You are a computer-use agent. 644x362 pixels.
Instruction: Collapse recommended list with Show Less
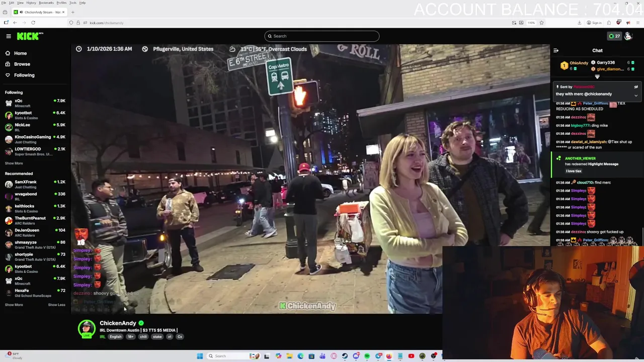56,305
